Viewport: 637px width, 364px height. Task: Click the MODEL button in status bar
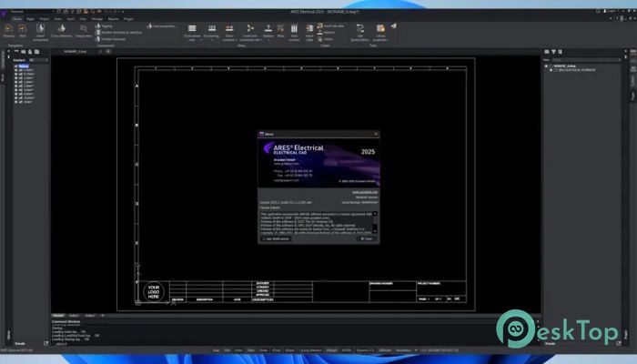click(347, 350)
